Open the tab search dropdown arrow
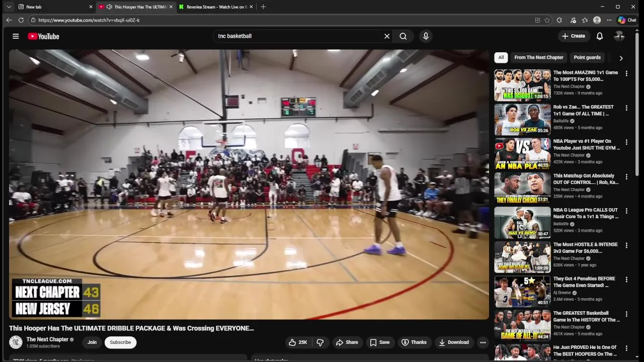Screen dimensions: 644x362 coord(9,7)
